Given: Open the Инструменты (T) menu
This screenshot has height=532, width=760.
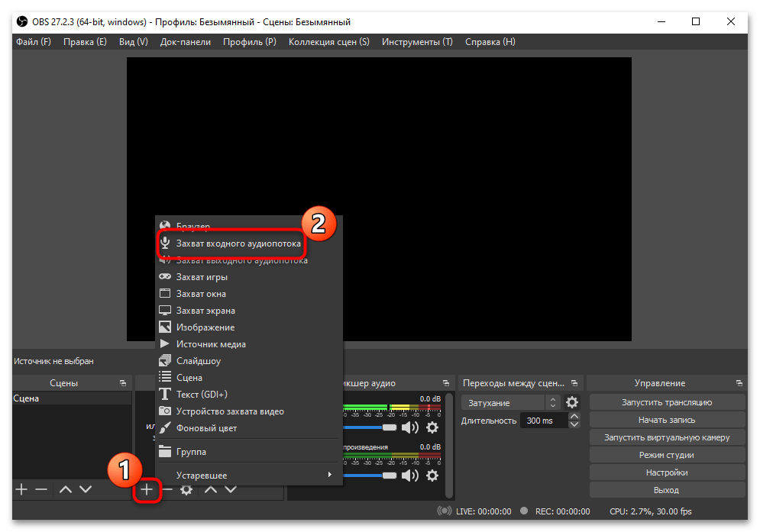Looking at the screenshot, I should [417, 42].
